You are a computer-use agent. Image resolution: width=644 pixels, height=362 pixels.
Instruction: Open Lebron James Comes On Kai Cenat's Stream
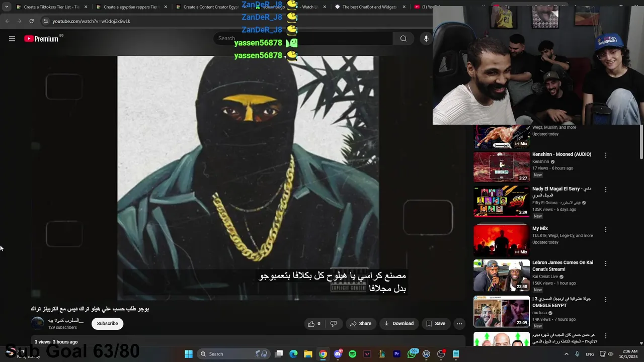point(562,265)
